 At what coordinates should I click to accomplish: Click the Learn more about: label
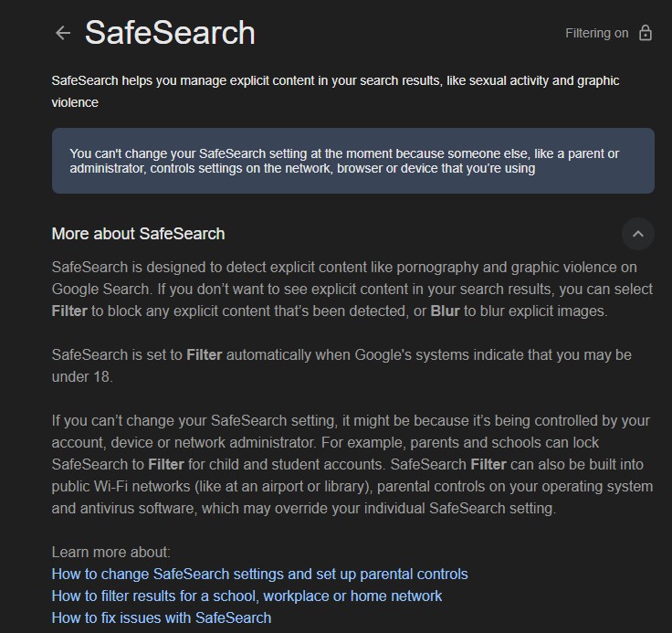[x=111, y=552]
